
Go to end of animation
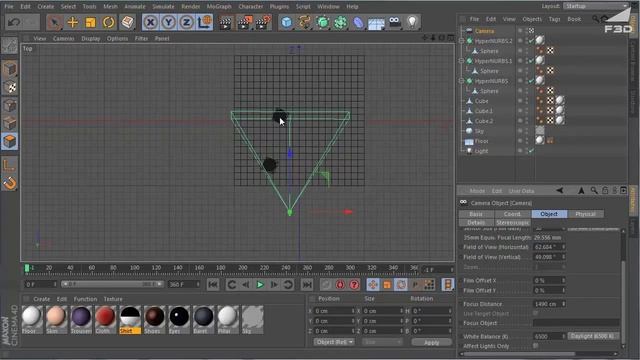tap(307, 284)
